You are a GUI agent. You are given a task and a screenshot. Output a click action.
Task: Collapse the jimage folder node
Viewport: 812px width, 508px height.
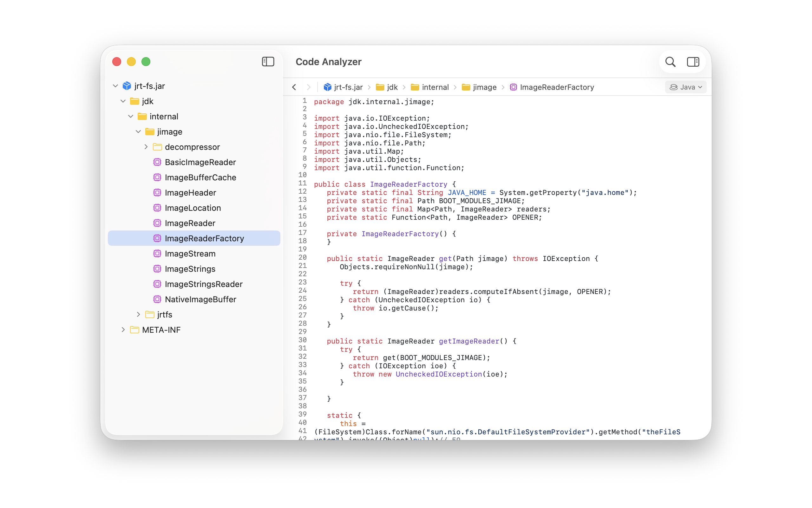click(138, 132)
